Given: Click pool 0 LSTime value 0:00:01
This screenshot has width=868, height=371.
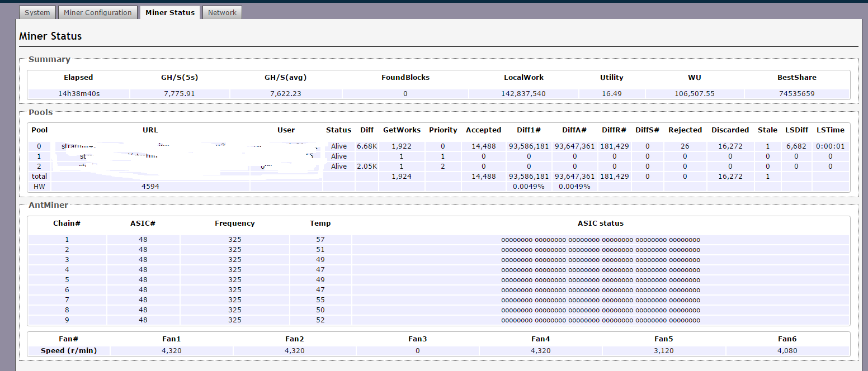Looking at the screenshot, I should pyautogui.click(x=830, y=146).
